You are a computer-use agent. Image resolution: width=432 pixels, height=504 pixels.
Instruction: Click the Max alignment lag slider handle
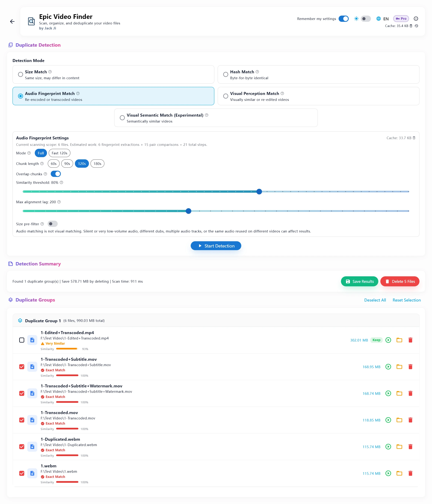pos(188,211)
